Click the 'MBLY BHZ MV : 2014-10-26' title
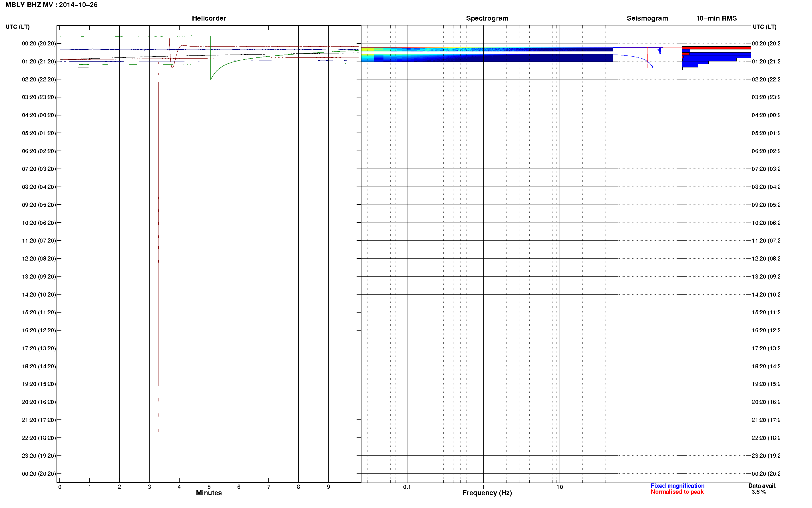This screenshot has height=508, width=812. point(51,5)
